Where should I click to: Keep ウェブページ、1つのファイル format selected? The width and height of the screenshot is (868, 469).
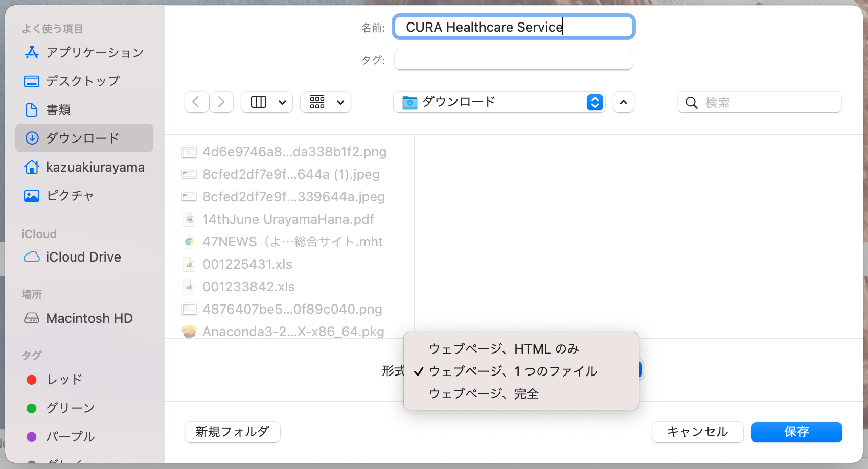click(x=513, y=371)
